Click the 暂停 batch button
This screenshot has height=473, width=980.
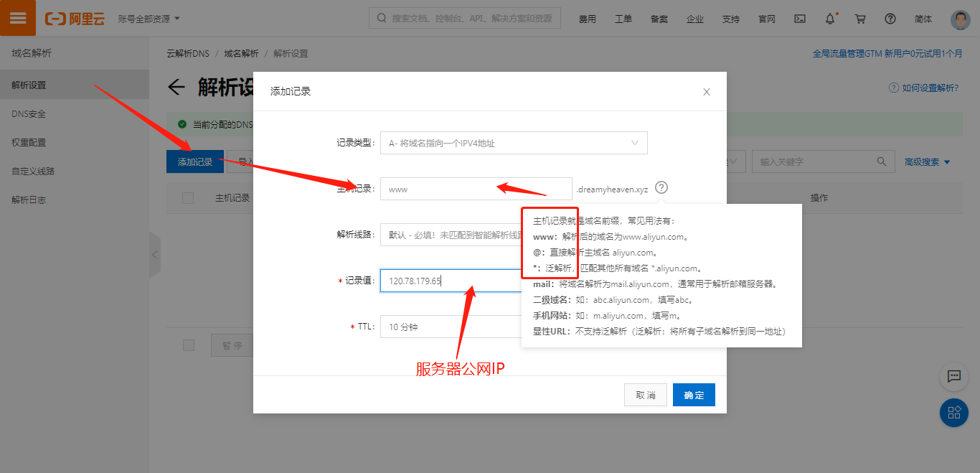[x=231, y=345]
